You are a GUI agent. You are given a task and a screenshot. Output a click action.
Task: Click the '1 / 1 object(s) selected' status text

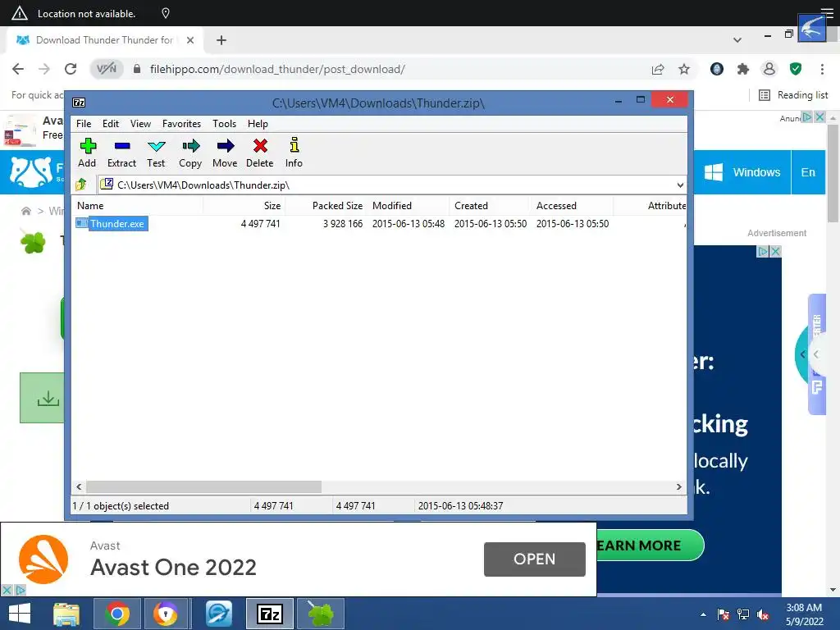pyautogui.click(x=121, y=505)
